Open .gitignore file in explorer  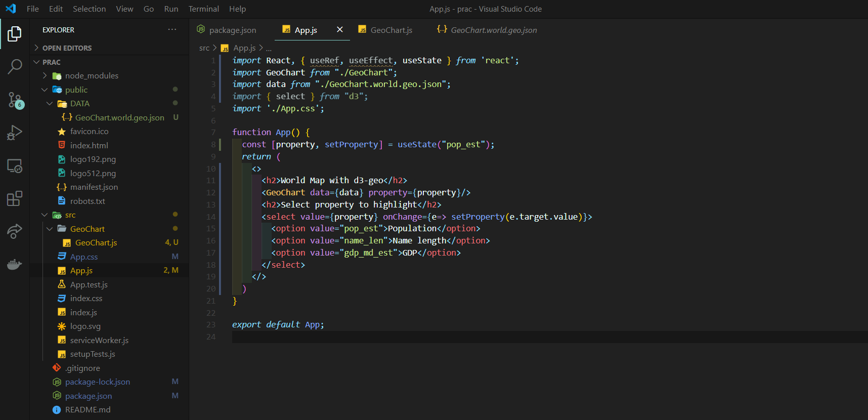pos(82,368)
